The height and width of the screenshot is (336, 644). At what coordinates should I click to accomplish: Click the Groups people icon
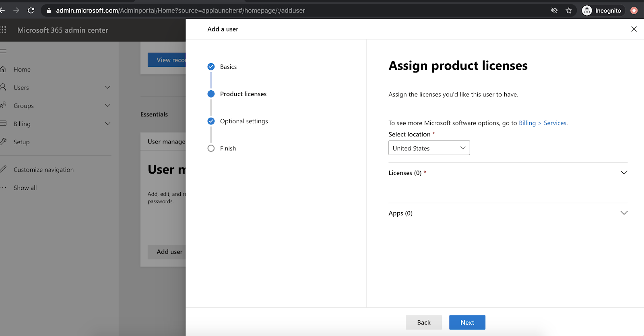point(3,105)
